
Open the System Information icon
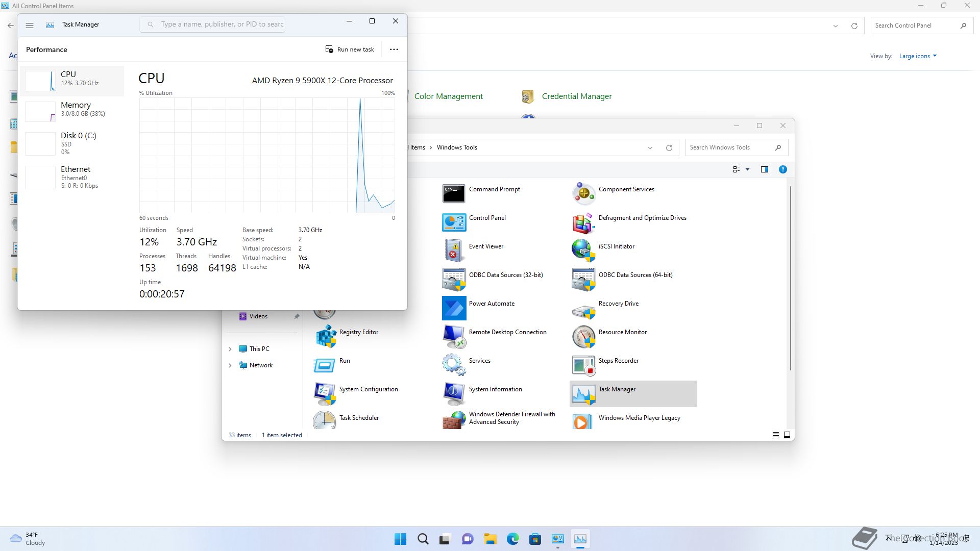click(454, 394)
